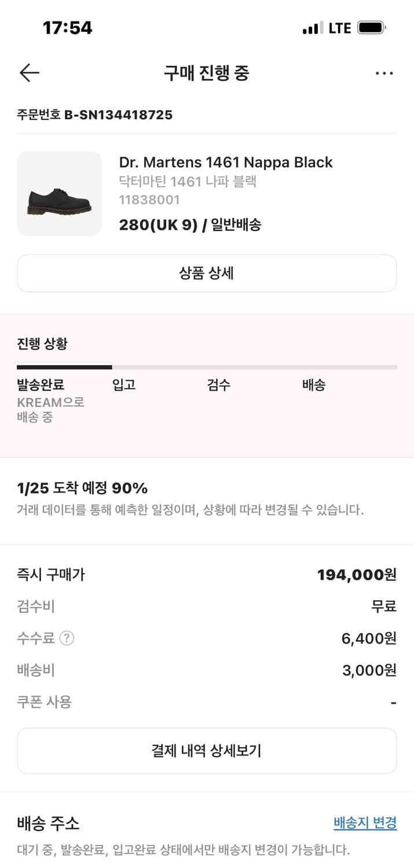Tap the 검수 step label

219,384
